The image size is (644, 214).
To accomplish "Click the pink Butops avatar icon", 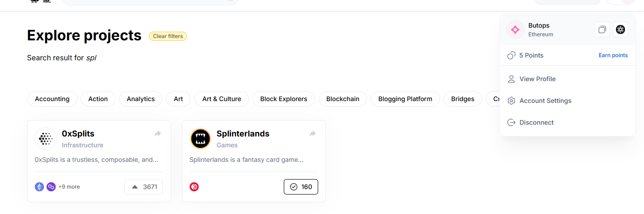I will click(515, 30).
